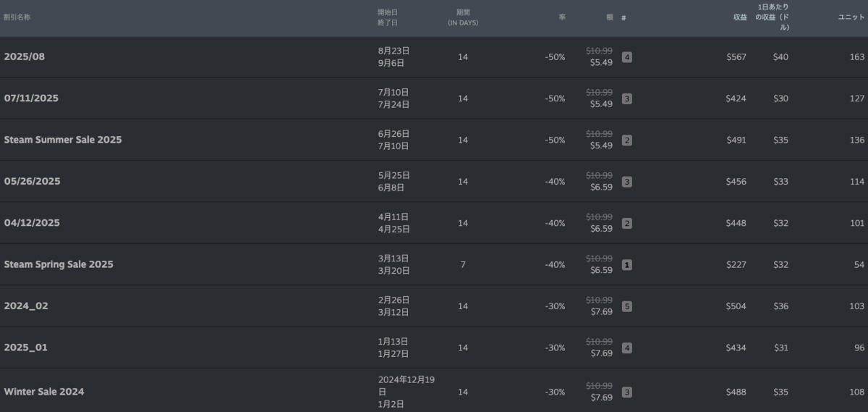
Task: Sort by the 期間 (IN DAYS) column header
Action: [x=463, y=17]
